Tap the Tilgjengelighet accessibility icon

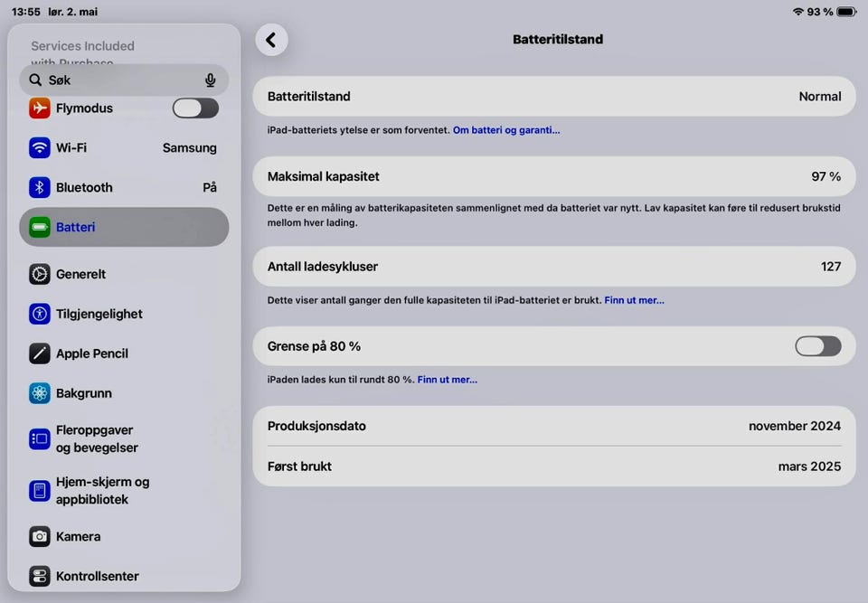coord(39,314)
